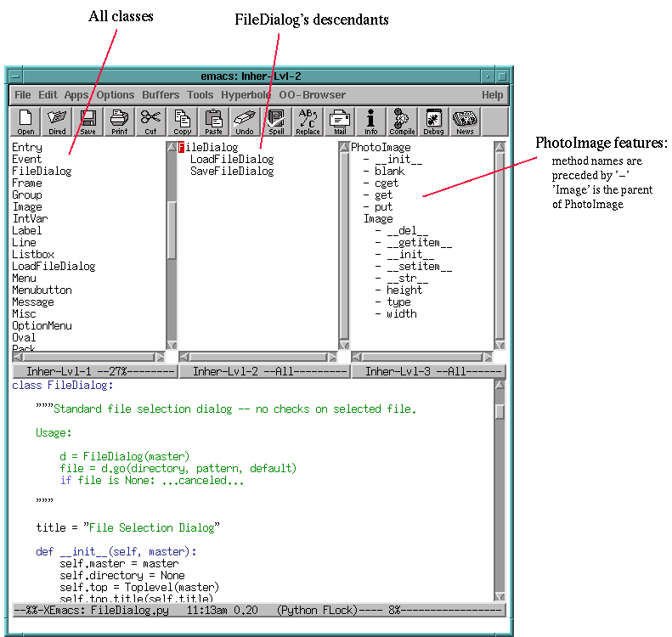Open the Buffers menu
Screen dimensions: 672x637
161,95
